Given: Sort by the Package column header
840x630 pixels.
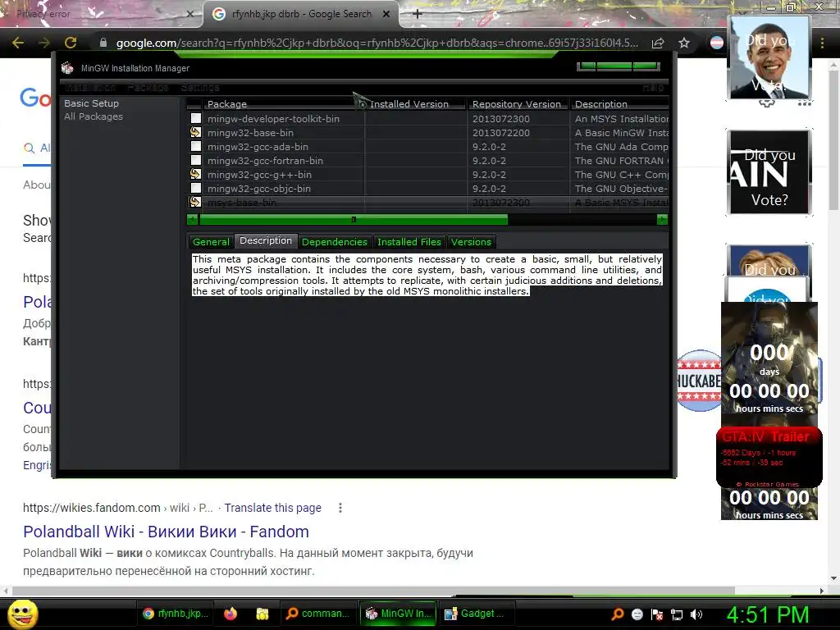Looking at the screenshot, I should point(284,104).
